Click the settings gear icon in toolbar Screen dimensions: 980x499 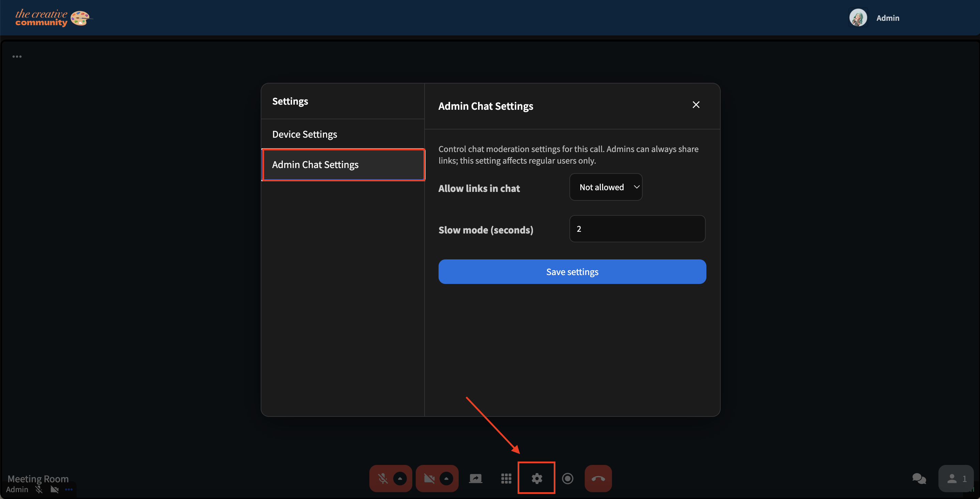pos(536,479)
